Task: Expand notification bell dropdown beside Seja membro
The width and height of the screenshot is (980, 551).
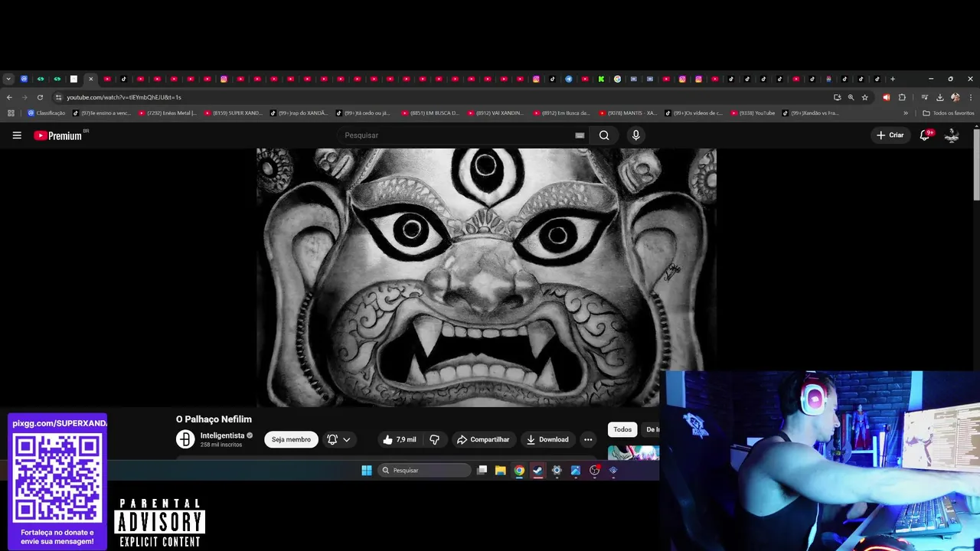Action: pos(338,439)
